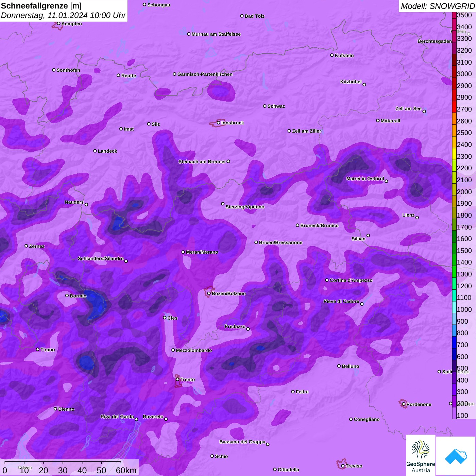The image size is (476, 476).
Task: Click the Bad Tölz label
Action: click(255, 16)
